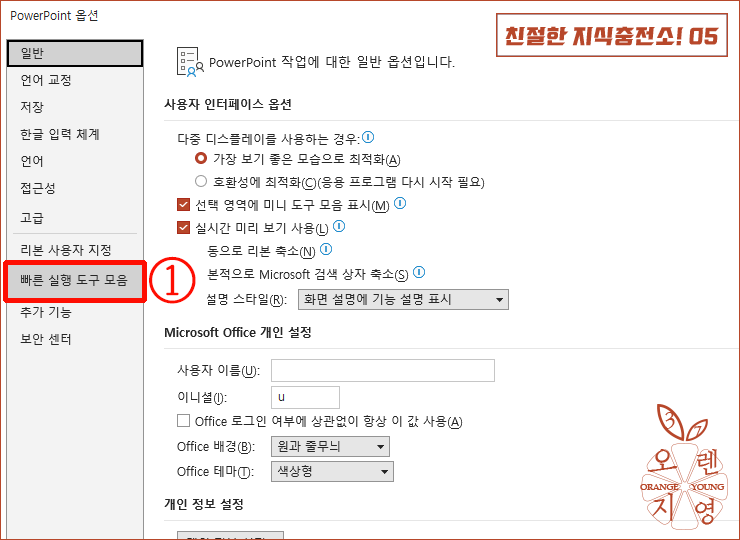Open the Office 테마 dropdown
This screenshot has width=740, height=540.
point(332,472)
